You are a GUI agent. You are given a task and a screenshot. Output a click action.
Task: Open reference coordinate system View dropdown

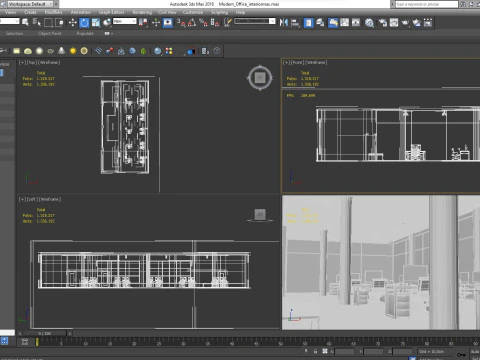[125, 21]
